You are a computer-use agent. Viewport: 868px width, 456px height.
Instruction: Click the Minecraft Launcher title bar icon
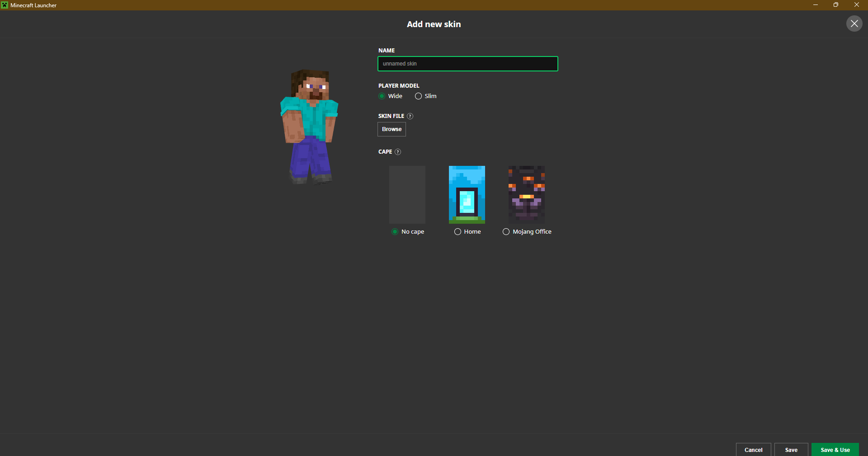pos(5,5)
